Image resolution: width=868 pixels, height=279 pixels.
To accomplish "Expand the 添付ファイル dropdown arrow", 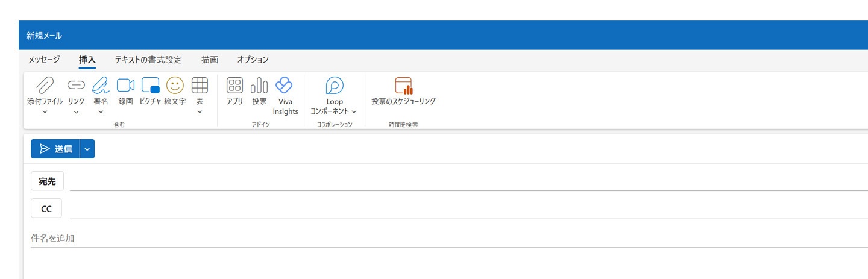I will click(x=45, y=112).
